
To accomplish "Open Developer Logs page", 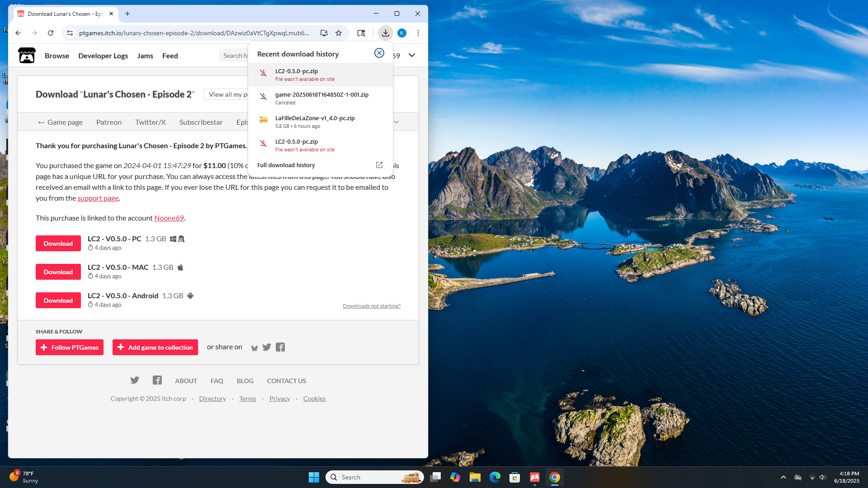I will (x=103, y=56).
